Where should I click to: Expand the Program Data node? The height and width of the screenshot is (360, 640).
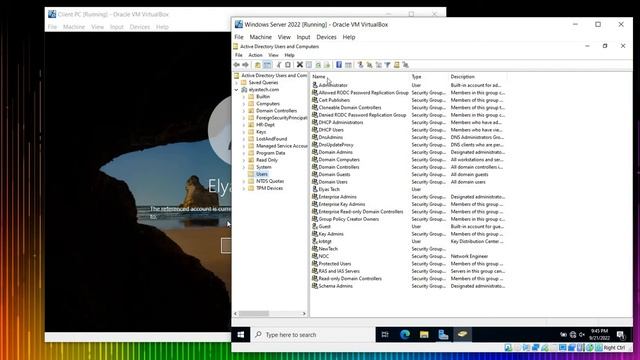[244, 153]
